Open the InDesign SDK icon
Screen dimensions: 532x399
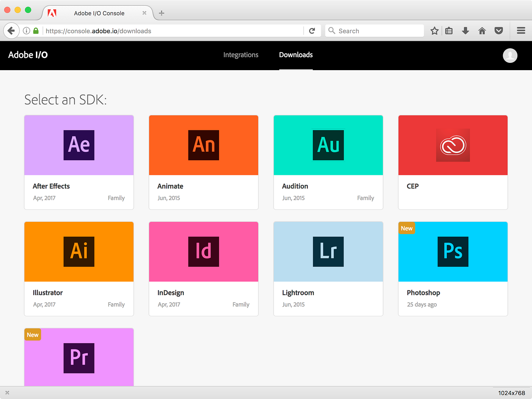[x=203, y=251]
